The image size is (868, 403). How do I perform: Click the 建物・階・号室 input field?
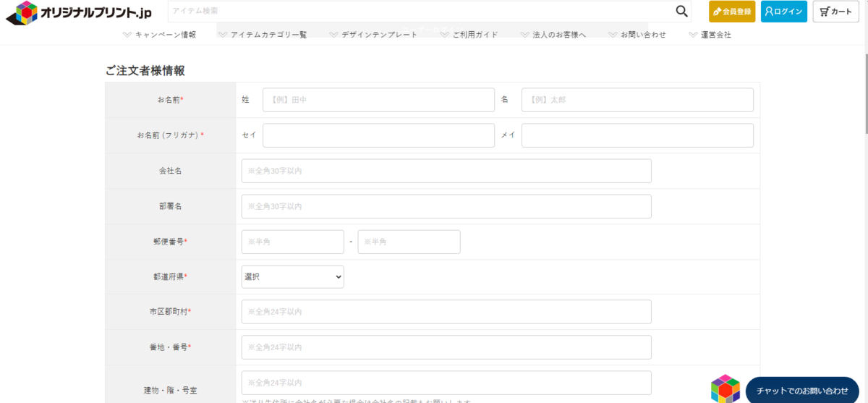click(x=446, y=383)
